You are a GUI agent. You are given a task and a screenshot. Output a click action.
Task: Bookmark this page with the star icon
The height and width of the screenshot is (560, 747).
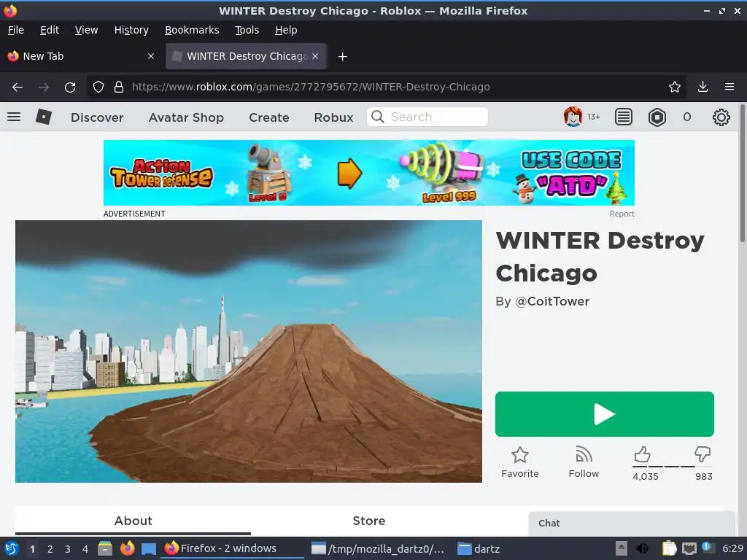pos(674,87)
